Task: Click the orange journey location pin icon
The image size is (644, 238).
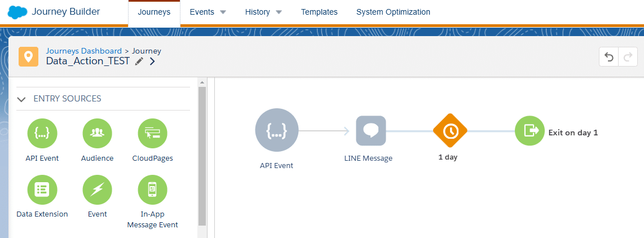Action: tap(29, 56)
